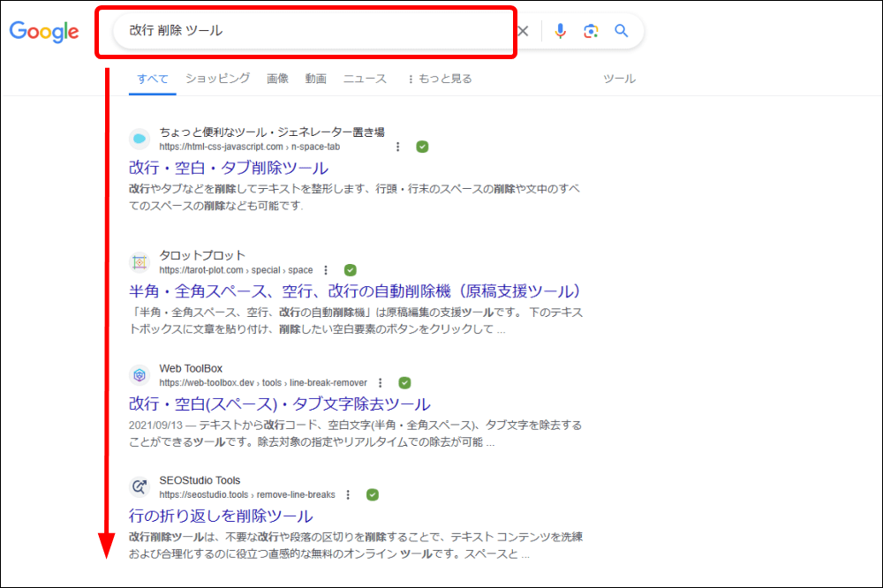Switch to the 画像 tab
883x588 pixels.
(277, 79)
